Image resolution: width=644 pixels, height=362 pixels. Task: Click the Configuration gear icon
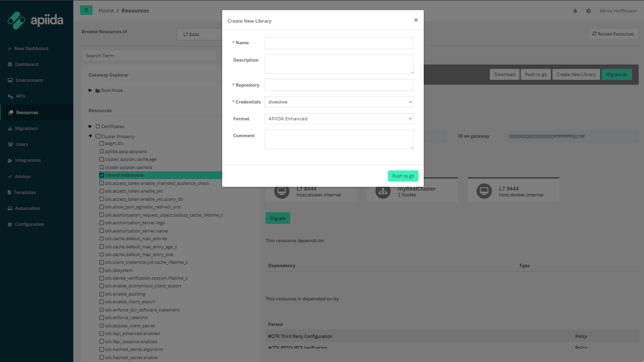coord(10,224)
